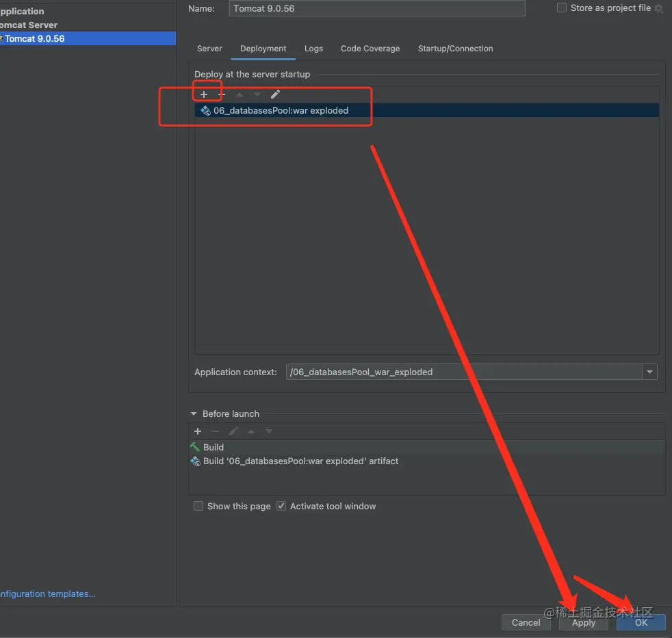
Task: Select the Deployment tab
Action: [263, 49]
